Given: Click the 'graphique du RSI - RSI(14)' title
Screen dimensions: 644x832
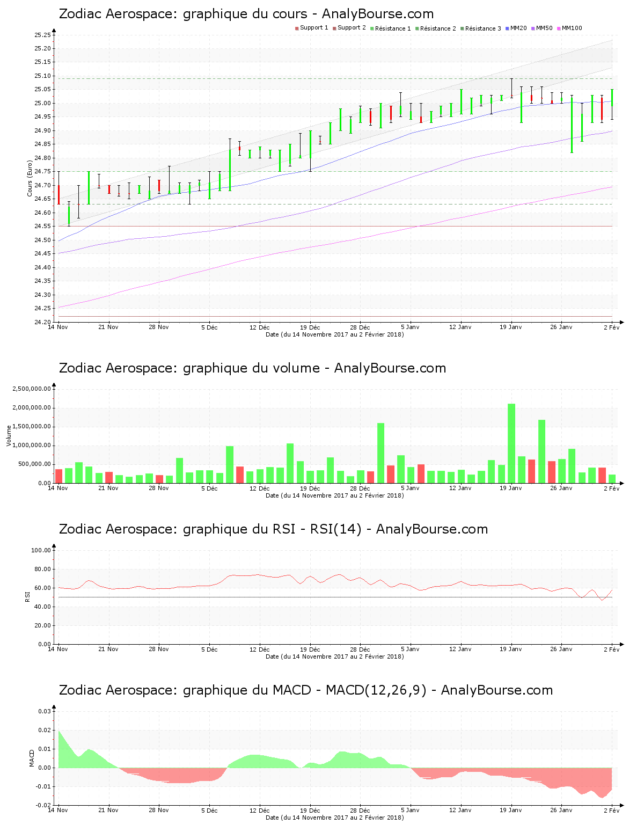Looking at the screenshot, I should tap(273, 529).
